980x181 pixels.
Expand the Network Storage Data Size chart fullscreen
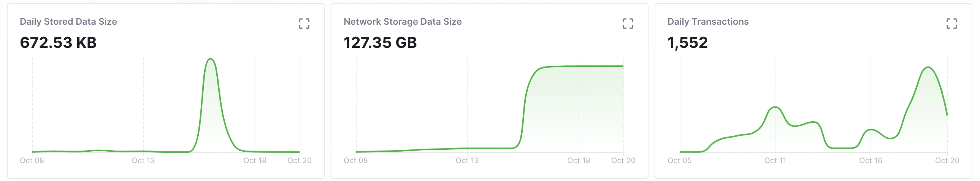pos(628,24)
